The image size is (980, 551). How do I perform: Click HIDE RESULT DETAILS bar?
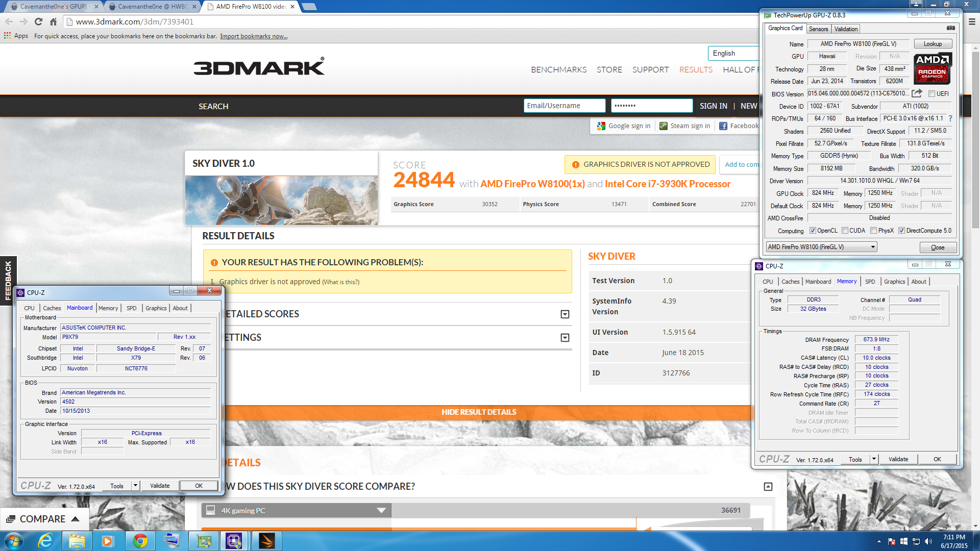[x=479, y=412]
